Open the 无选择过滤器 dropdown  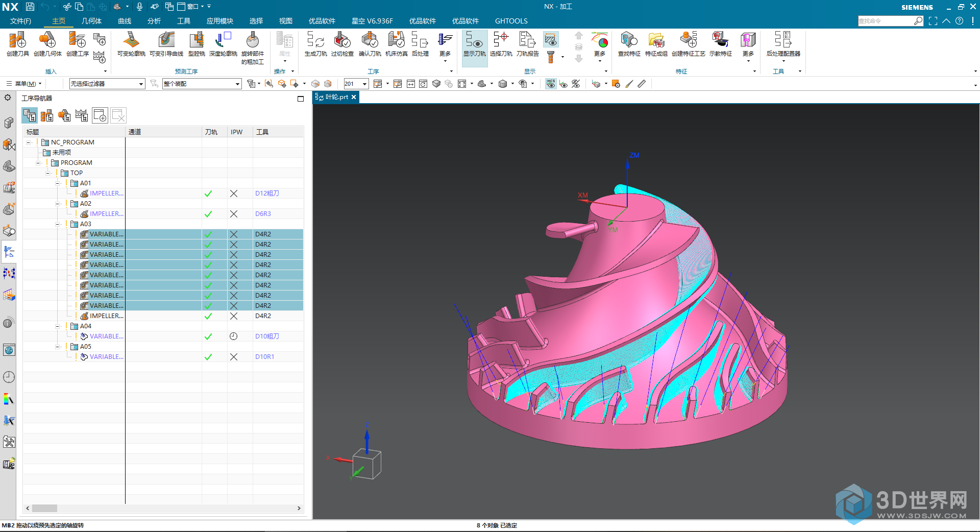(x=107, y=84)
